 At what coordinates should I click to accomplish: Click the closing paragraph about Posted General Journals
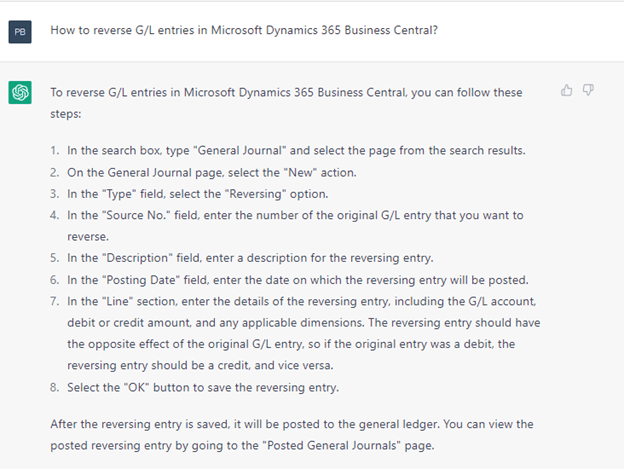coord(292,435)
